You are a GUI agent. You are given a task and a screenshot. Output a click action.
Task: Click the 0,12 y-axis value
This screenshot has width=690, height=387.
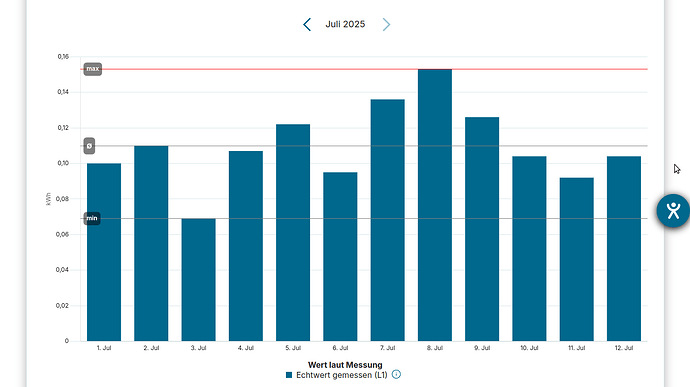(x=63, y=128)
